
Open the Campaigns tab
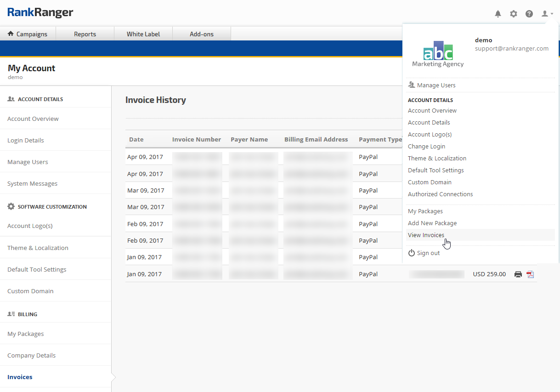point(28,34)
